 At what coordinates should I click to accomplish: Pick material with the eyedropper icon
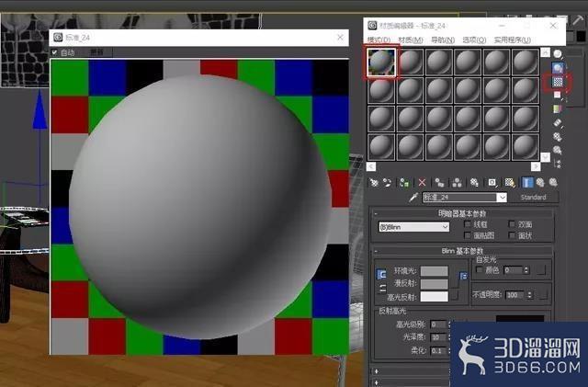[413, 197]
